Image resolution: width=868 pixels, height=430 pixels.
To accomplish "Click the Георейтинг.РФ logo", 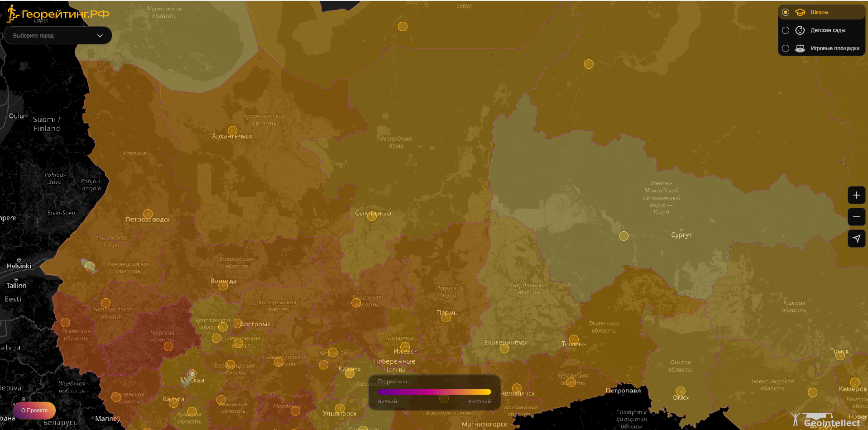I will (x=58, y=14).
